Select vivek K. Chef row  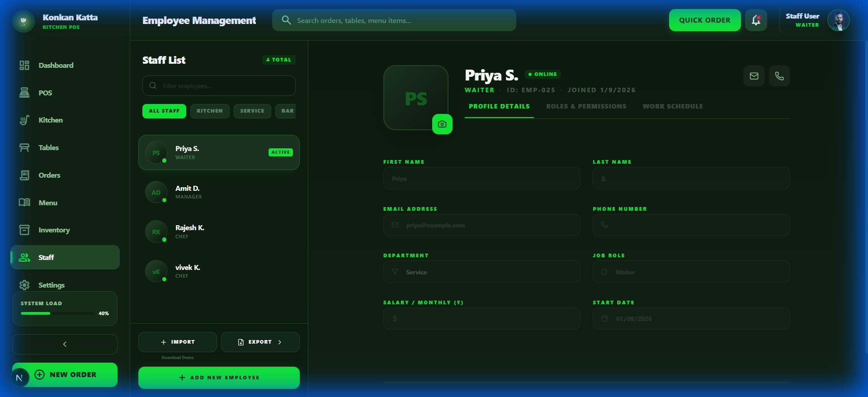[x=219, y=272]
